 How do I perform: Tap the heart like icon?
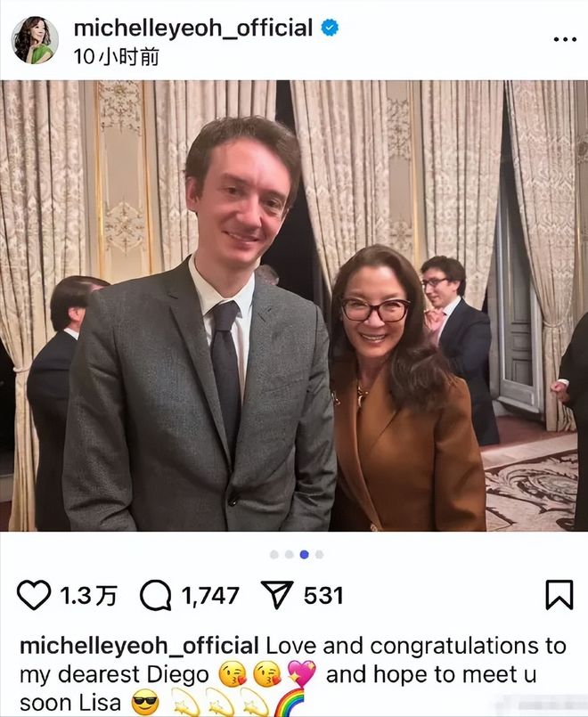(x=34, y=595)
